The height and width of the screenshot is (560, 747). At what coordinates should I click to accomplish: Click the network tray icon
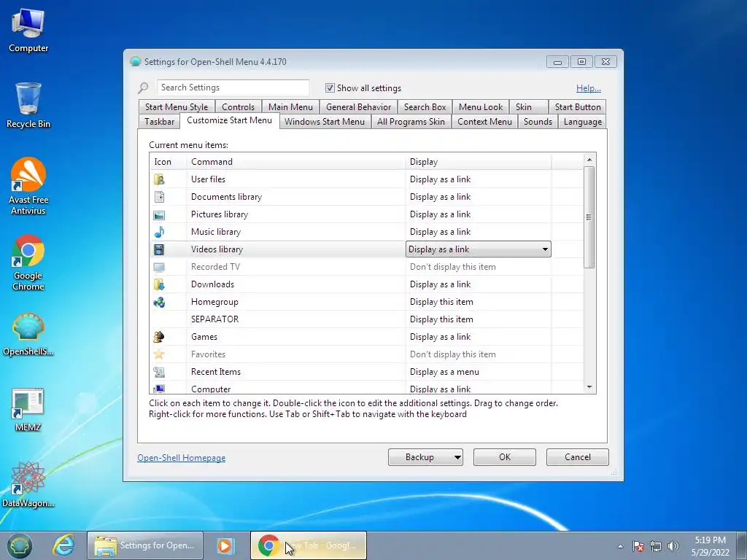656,546
